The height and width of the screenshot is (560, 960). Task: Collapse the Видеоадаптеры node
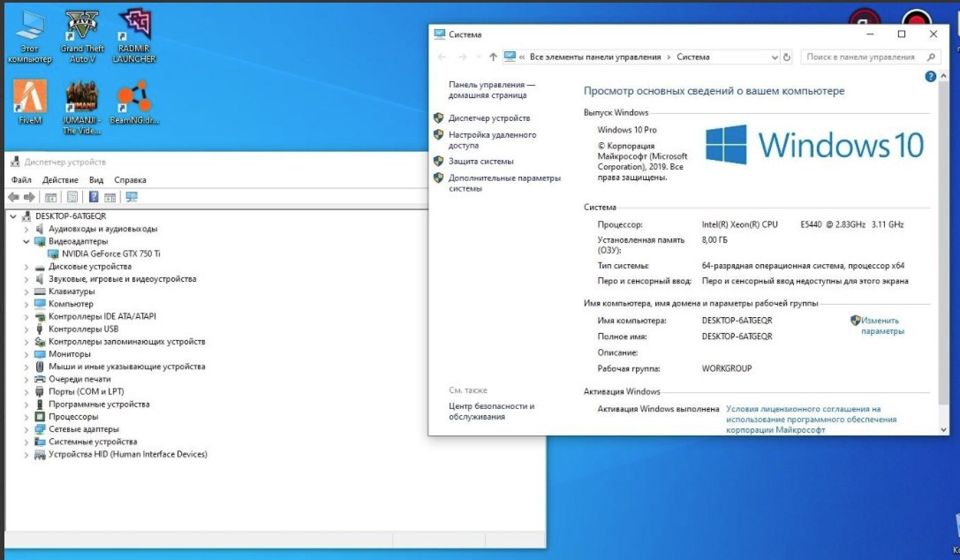click(x=26, y=241)
